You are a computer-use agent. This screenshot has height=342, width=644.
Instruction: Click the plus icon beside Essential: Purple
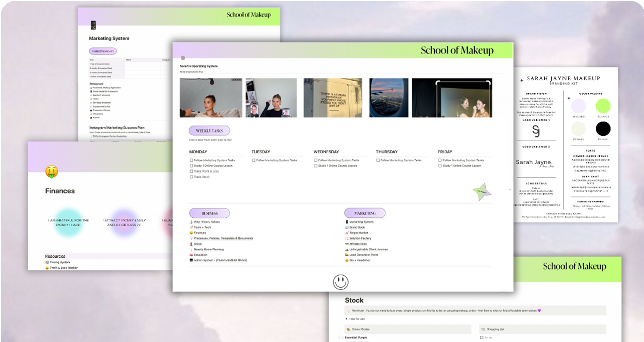tap(339, 337)
